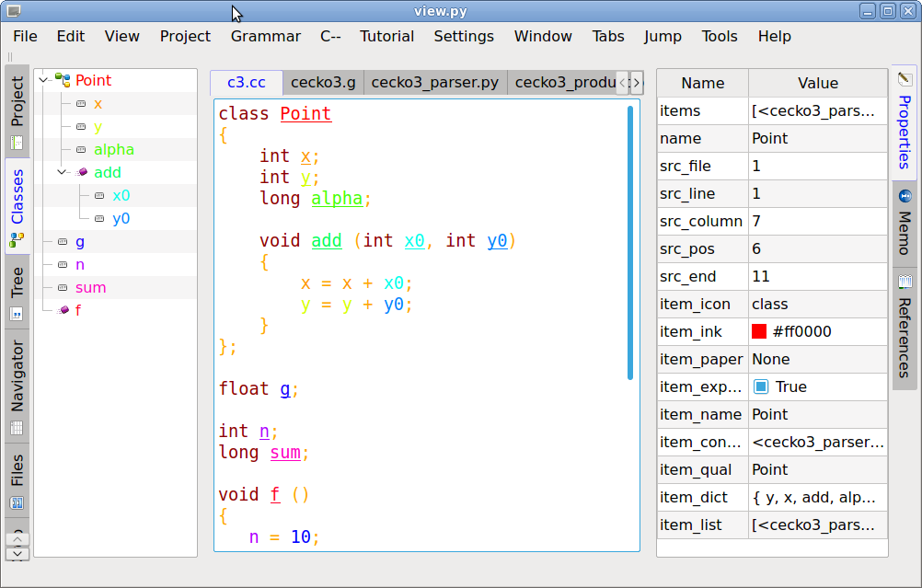The width and height of the screenshot is (922, 588).
Task: Collapse the add method tree node
Action: 62,172
